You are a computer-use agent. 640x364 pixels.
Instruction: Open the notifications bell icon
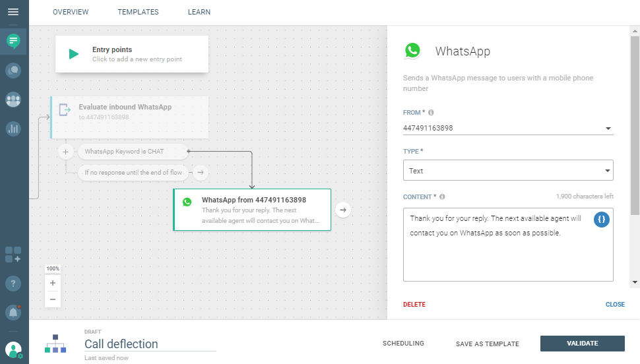point(13,313)
